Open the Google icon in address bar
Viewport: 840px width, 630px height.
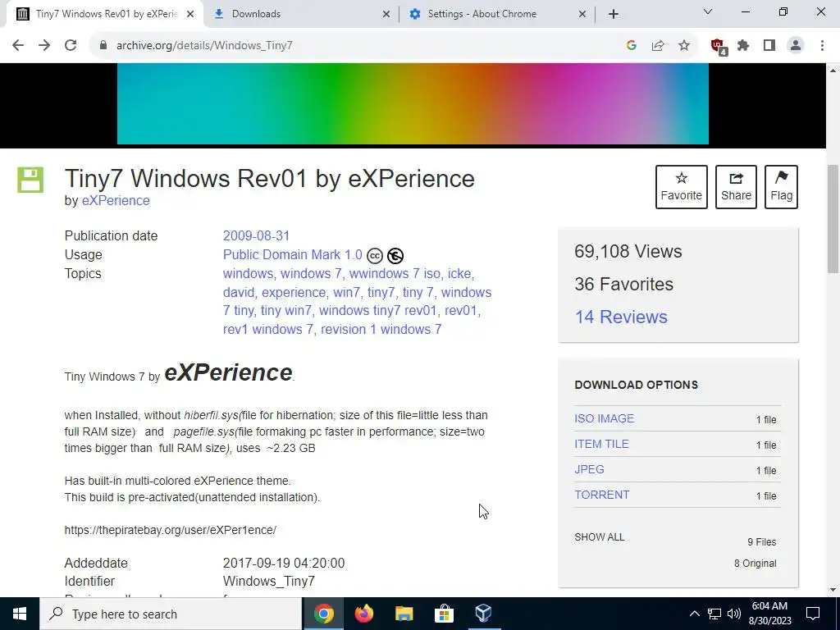(x=631, y=46)
